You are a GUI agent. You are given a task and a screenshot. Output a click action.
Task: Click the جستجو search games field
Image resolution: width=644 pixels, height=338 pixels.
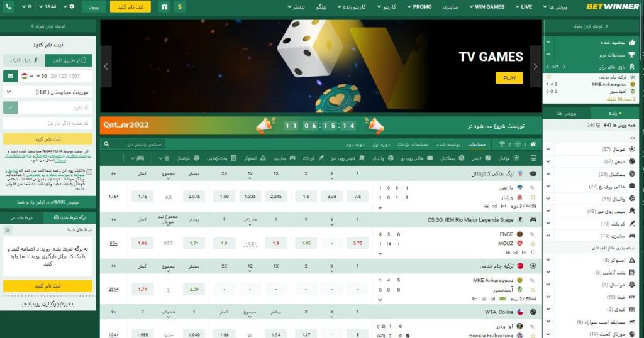pos(138,144)
